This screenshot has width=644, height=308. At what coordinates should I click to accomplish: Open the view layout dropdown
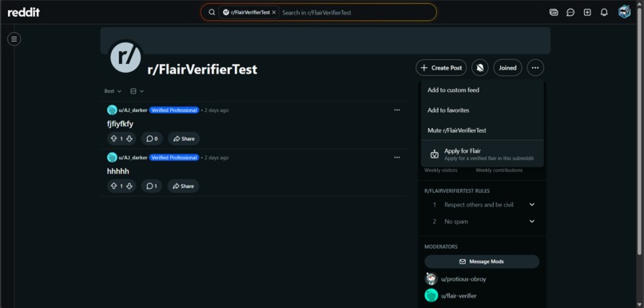coord(137,91)
